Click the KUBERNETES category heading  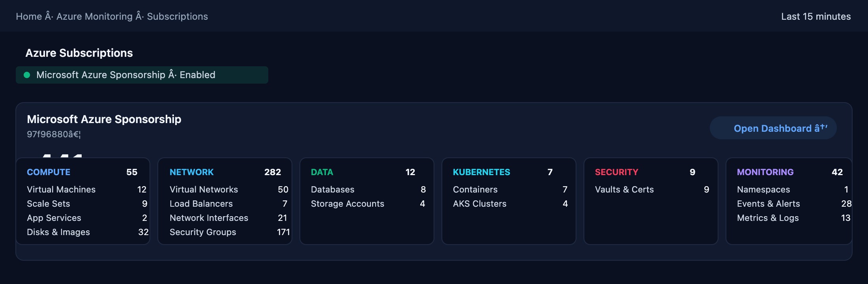(x=481, y=172)
